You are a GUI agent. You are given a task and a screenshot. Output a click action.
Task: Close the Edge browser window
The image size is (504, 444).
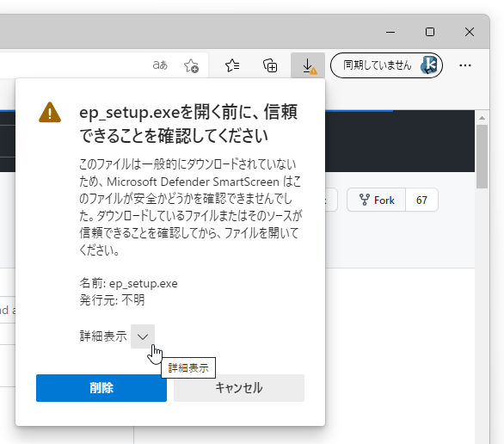470,32
